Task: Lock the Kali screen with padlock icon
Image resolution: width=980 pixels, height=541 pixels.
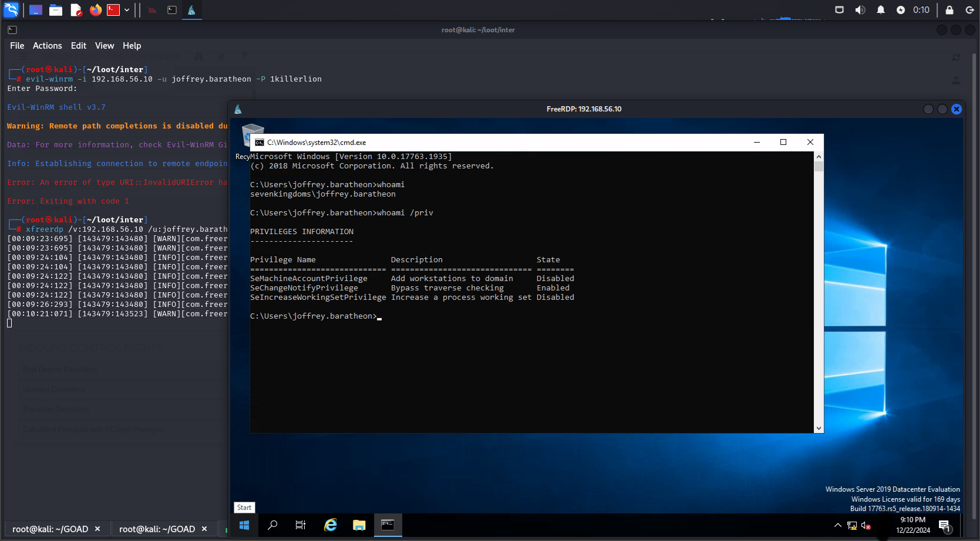Action: [x=949, y=10]
